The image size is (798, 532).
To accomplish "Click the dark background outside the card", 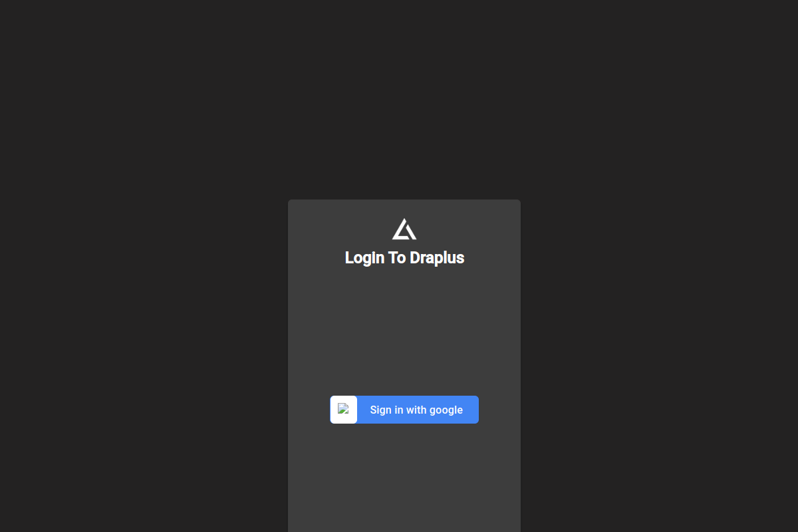I will (x=133, y=266).
